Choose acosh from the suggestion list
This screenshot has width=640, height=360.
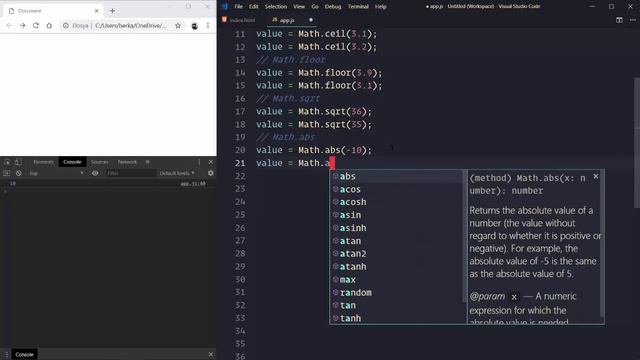(397, 202)
